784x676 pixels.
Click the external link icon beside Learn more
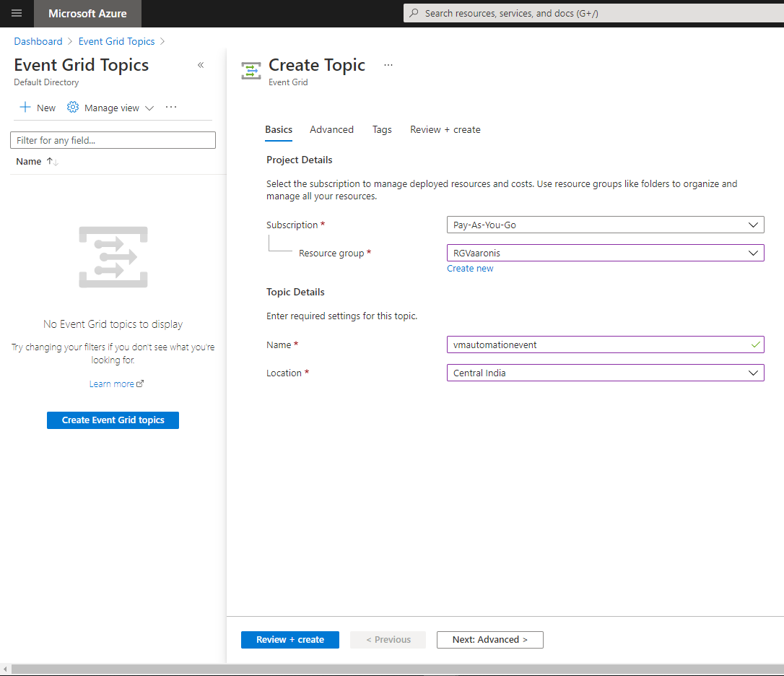(140, 383)
